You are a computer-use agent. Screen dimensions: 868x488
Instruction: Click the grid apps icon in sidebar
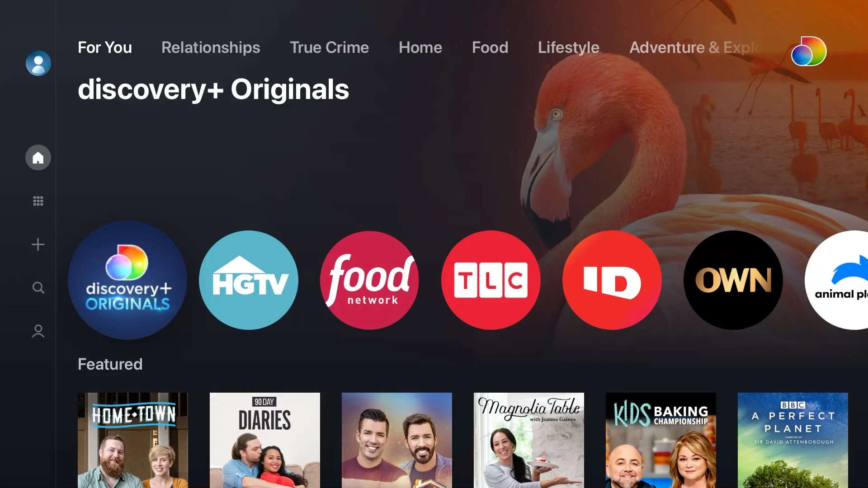pos(38,201)
